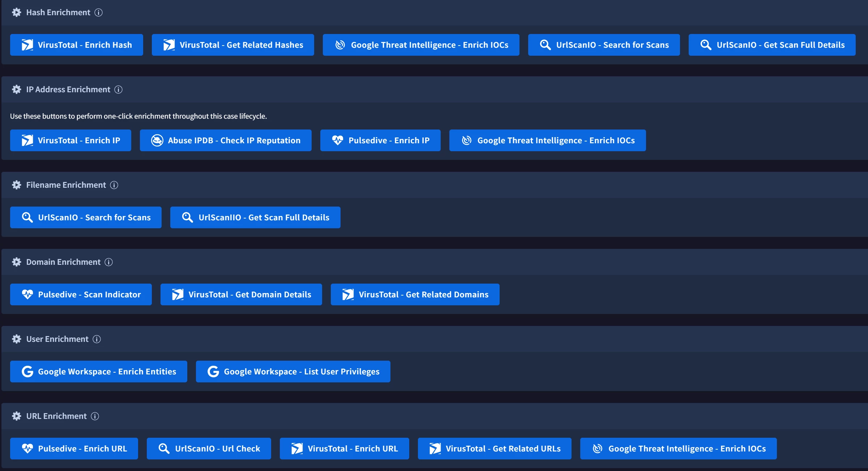
Task: Run Pulsedive - Enrich IP action
Action: pos(380,140)
